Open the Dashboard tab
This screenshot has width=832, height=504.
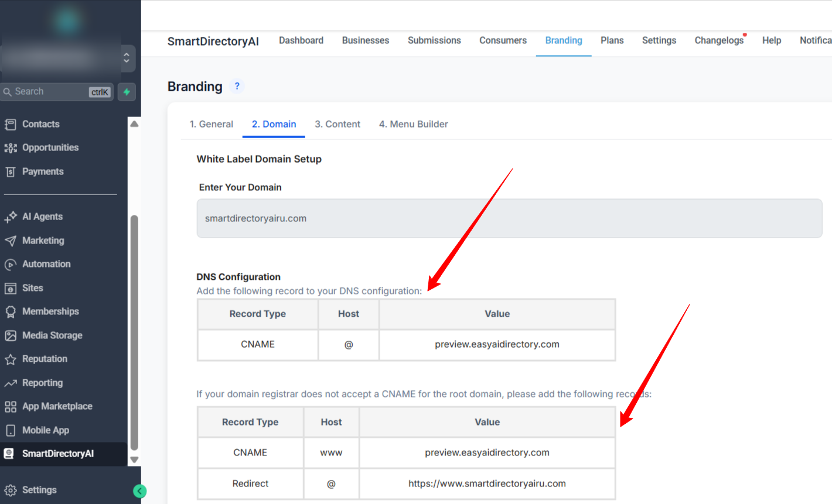(x=301, y=40)
